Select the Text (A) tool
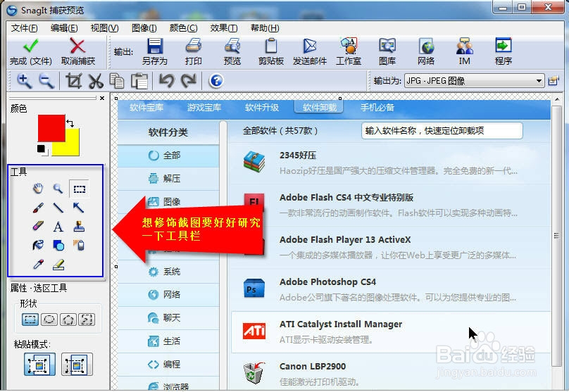Viewport: 569px width, 392px height. (58, 227)
